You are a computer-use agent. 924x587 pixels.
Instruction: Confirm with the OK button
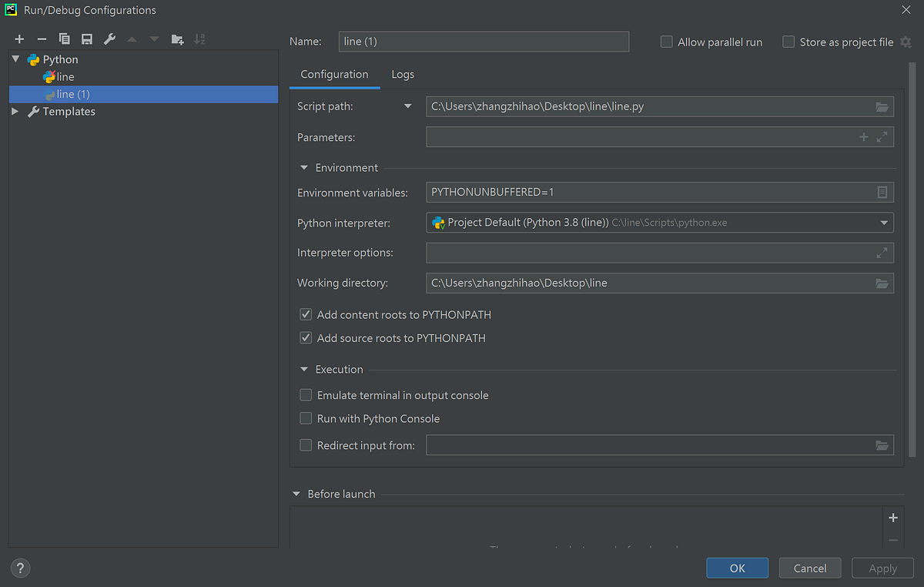[x=738, y=569]
